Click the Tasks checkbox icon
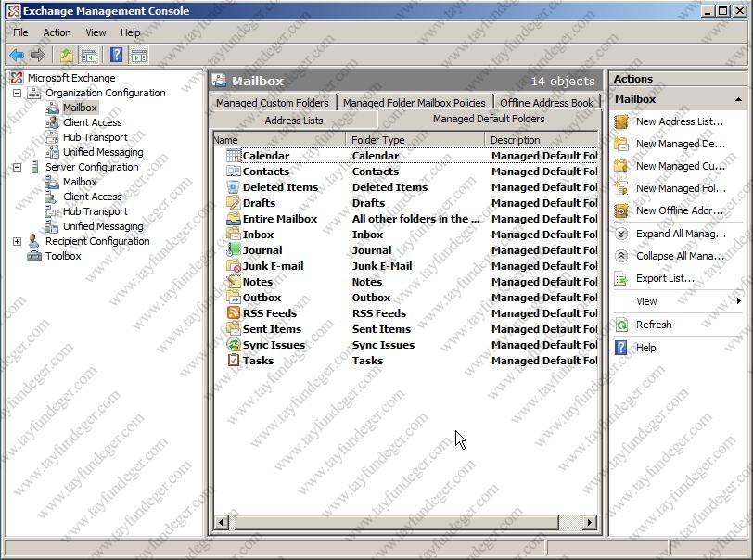The height and width of the screenshot is (560, 753). (x=234, y=361)
